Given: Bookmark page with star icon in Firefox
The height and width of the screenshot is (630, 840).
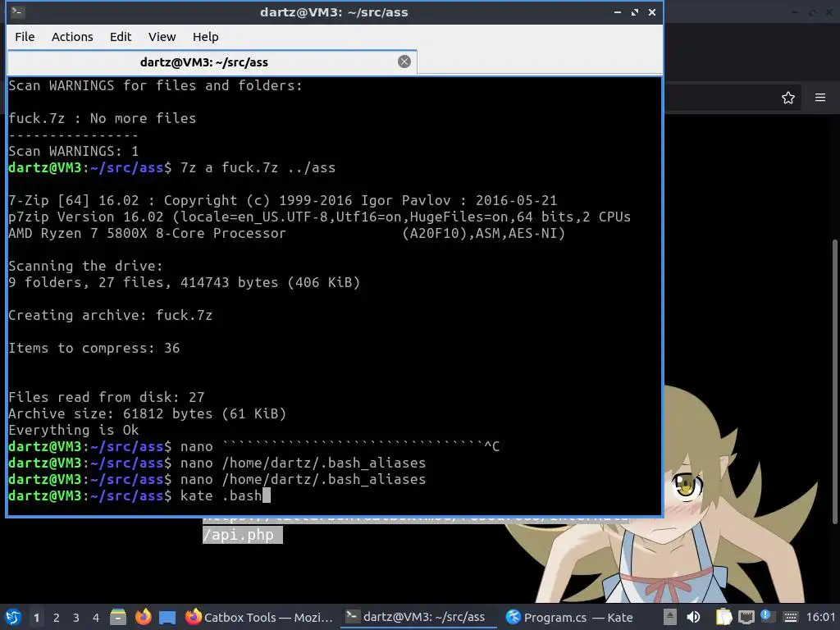Looking at the screenshot, I should [x=788, y=98].
